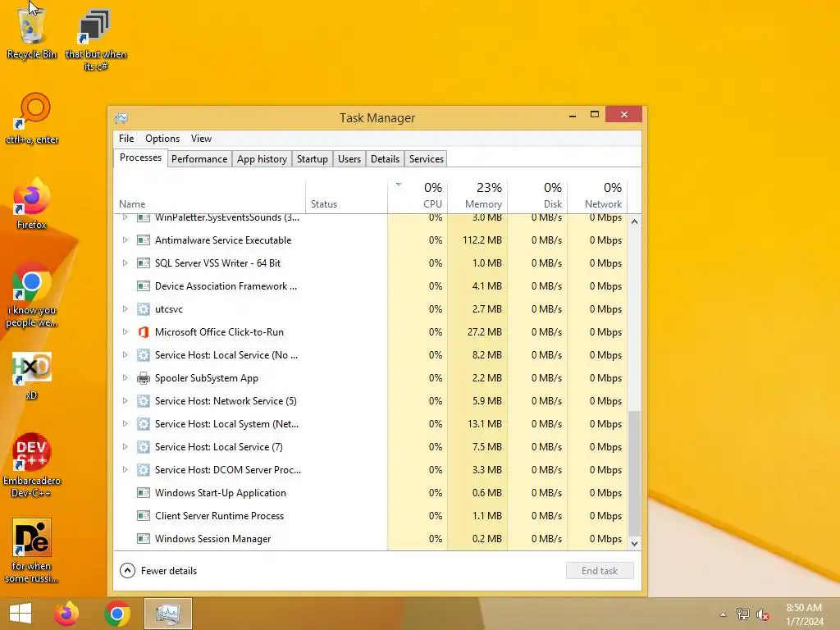The height and width of the screenshot is (630, 840).
Task: Click the Windows Start button
Action: click(21, 614)
